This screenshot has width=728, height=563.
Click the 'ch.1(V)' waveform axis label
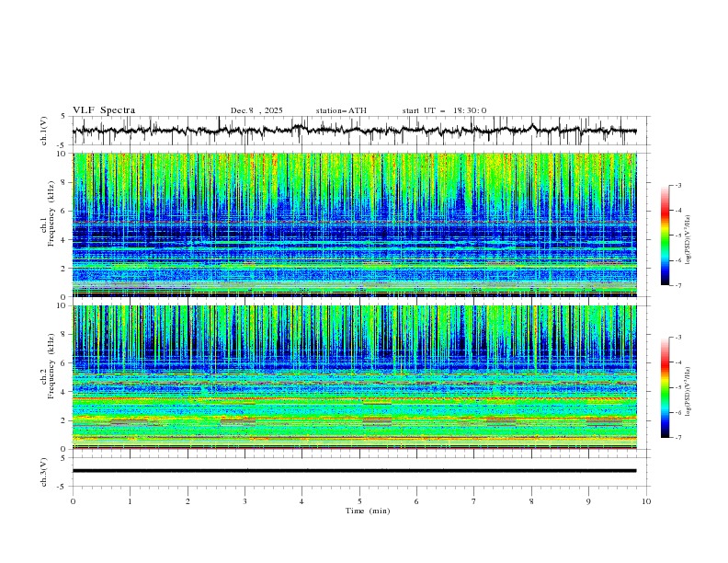click(44, 131)
